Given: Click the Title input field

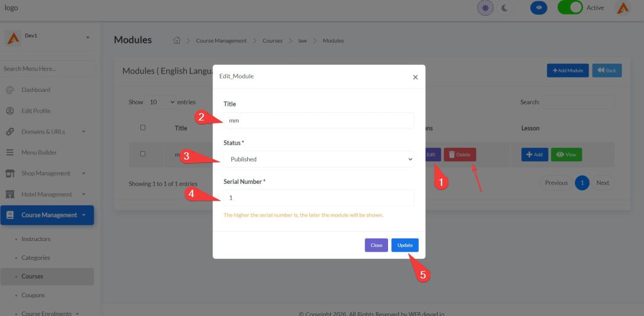Looking at the screenshot, I should click(x=319, y=120).
